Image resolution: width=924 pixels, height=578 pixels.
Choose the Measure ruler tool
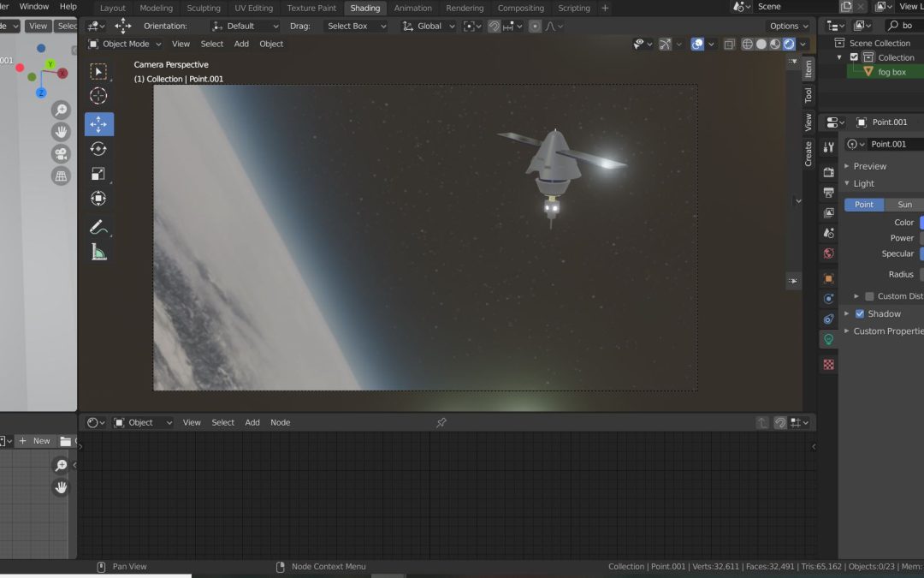98,253
